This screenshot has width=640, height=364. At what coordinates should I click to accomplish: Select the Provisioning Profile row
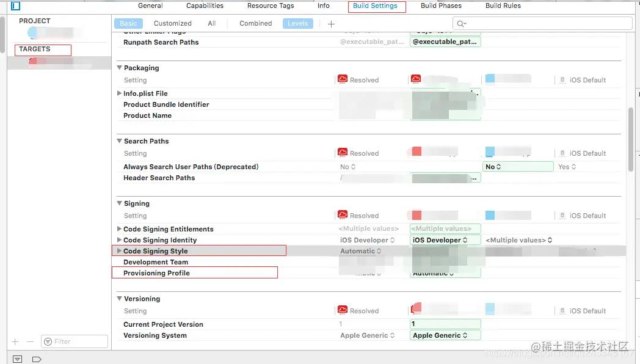(369, 273)
